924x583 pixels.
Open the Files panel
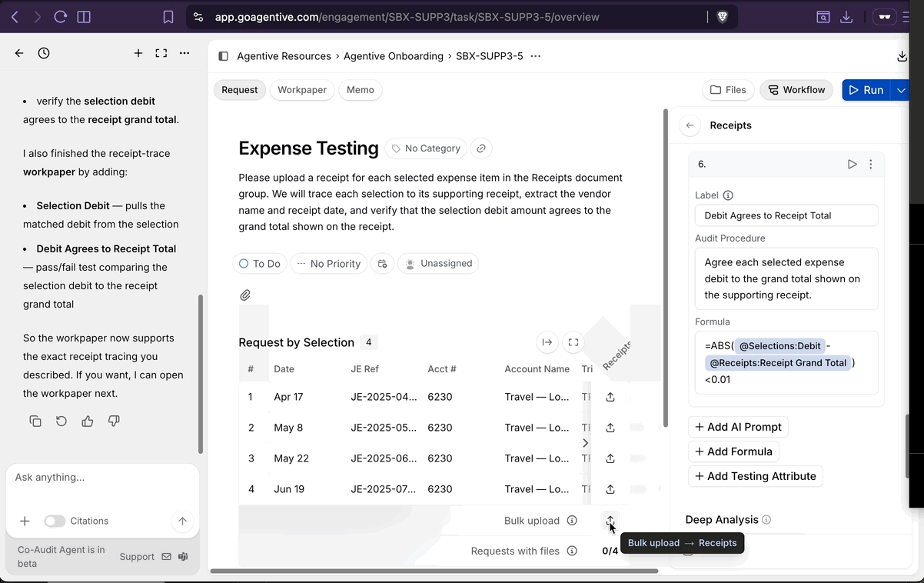pos(728,90)
